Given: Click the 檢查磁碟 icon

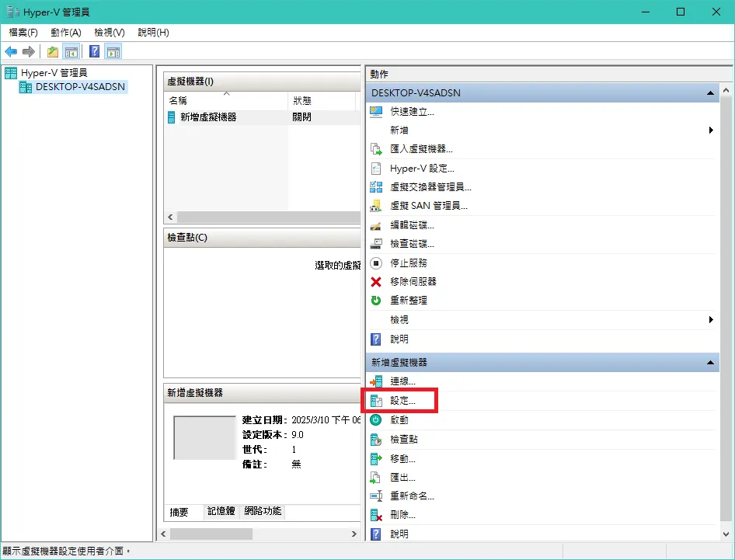Looking at the screenshot, I should (x=376, y=244).
